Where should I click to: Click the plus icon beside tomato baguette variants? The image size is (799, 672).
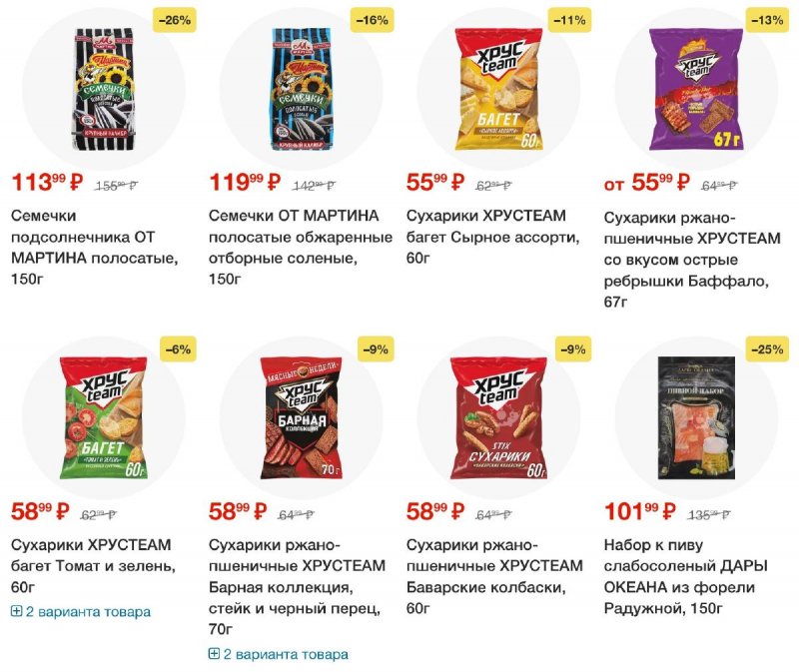[x=16, y=611]
